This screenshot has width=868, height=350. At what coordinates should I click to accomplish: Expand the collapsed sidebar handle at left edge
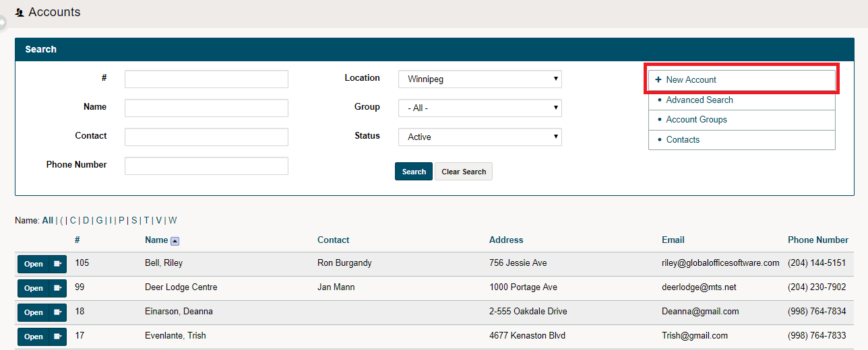3,23
